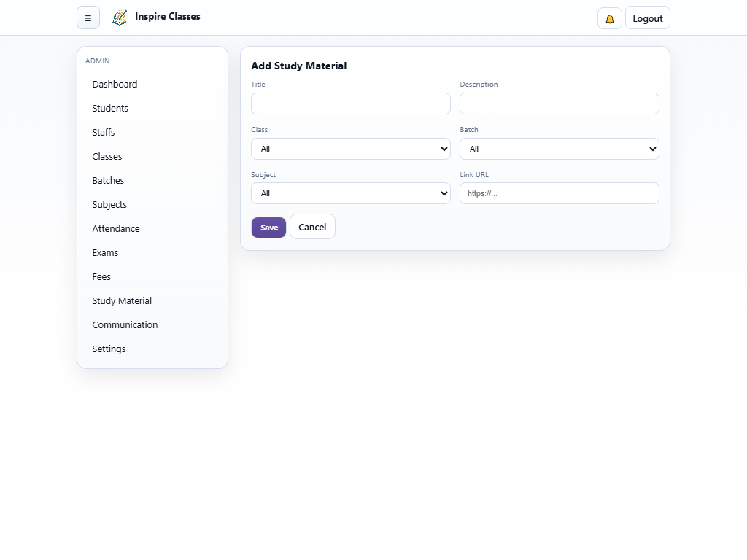This screenshot has height=560, width=747.
Task: Click the Inspire Classes logo icon
Action: [120, 17]
